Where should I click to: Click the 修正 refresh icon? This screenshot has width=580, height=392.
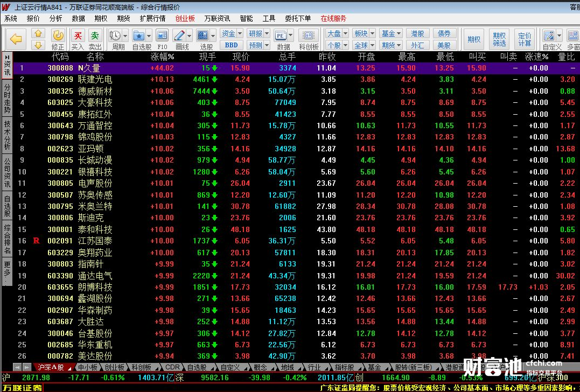point(58,36)
